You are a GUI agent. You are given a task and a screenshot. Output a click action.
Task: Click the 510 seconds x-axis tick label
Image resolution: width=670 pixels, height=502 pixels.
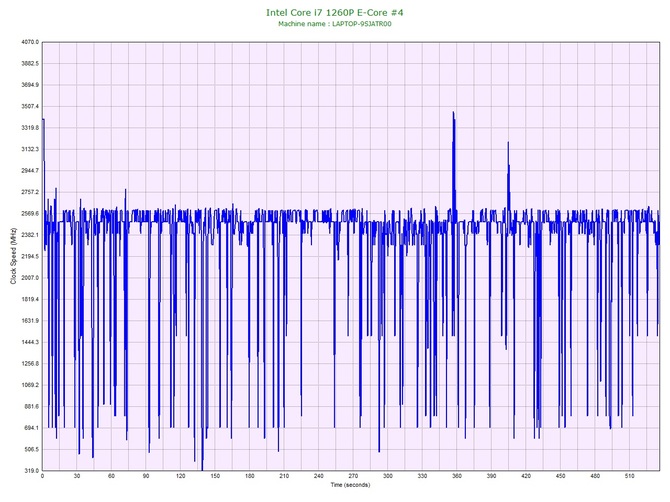tap(630, 476)
